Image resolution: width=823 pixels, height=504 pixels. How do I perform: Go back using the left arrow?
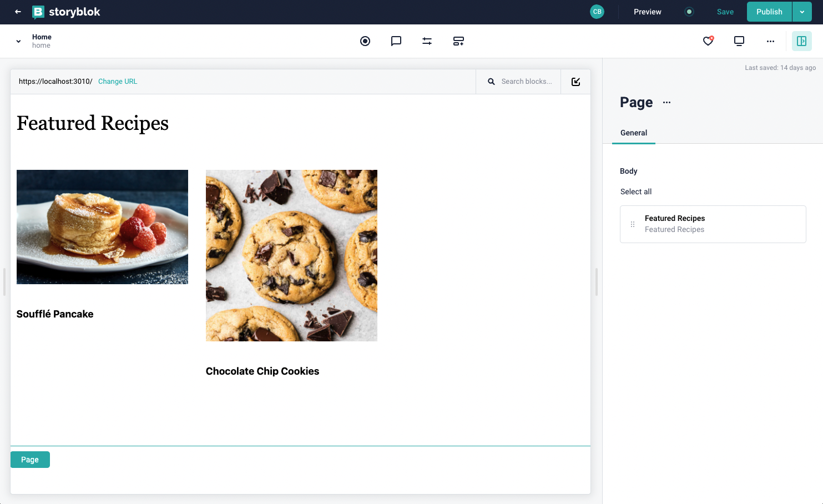click(x=18, y=12)
